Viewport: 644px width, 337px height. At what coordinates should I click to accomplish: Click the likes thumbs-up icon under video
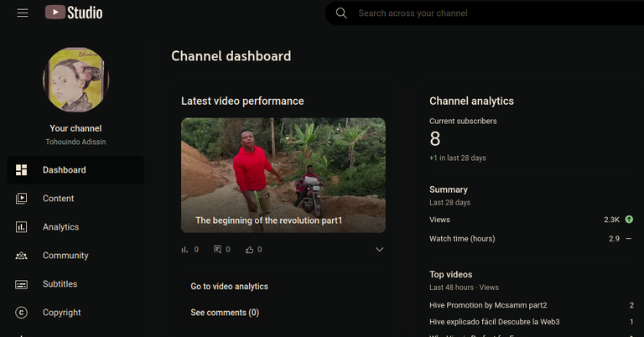(x=249, y=250)
